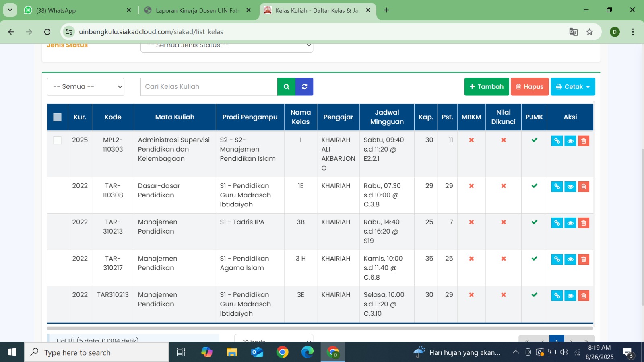Click link icon for class 3 H row

[x=557, y=259]
